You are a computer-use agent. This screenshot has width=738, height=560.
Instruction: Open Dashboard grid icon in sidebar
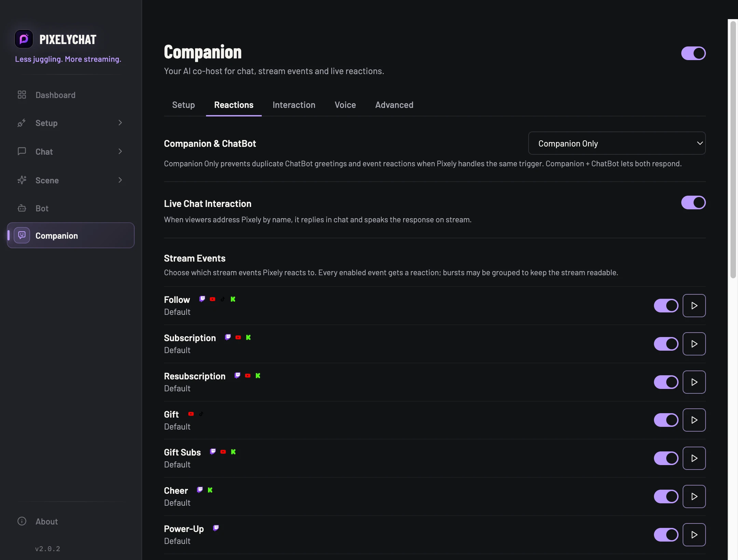pyautogui.click(x=22, y=95)
